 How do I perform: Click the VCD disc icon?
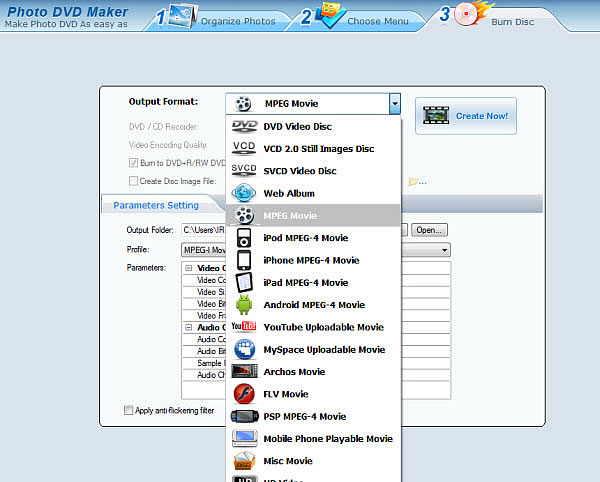click(244, 148)
